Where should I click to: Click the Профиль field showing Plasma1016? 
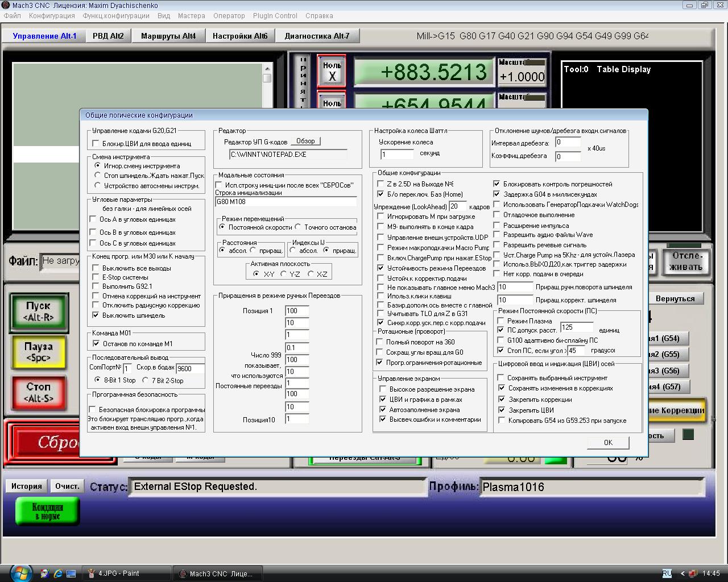coord(591,487)
